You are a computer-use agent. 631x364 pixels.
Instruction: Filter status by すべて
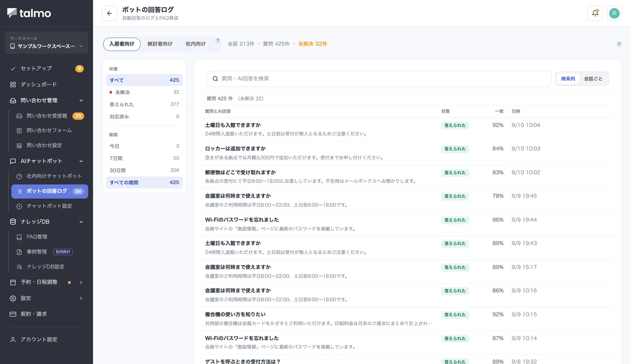pyautogui.click(x=144, y=80)
